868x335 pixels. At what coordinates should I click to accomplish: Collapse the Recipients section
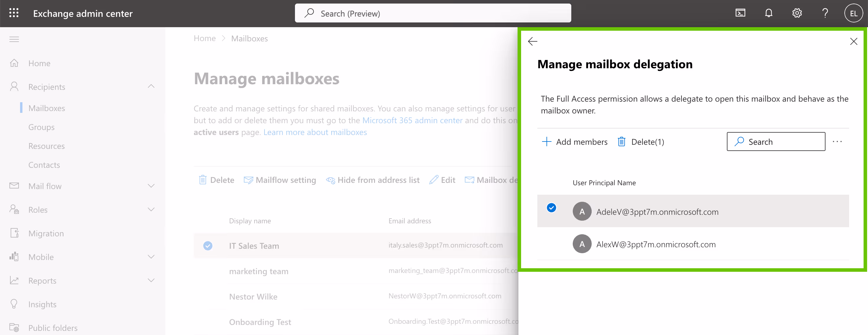pos(151,86)
